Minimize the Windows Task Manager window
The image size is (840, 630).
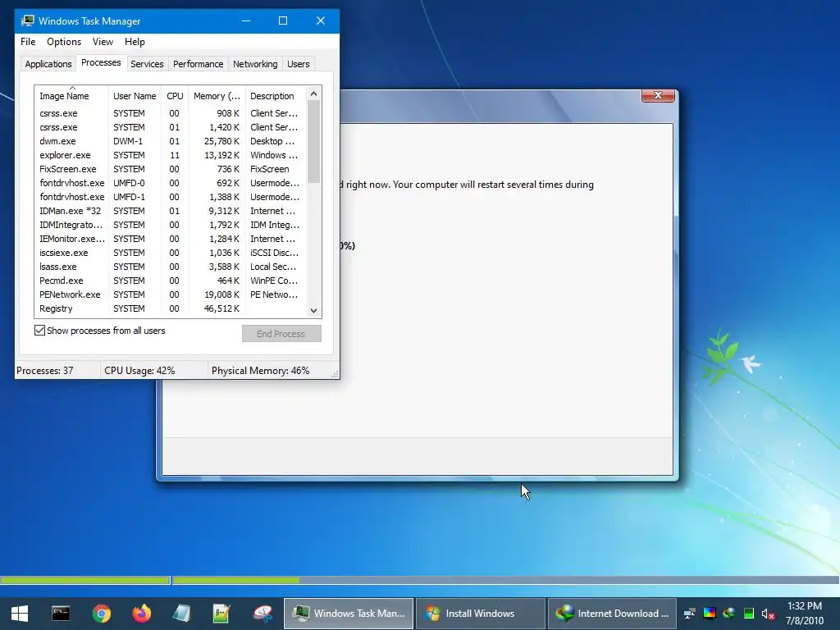[246, 21]
